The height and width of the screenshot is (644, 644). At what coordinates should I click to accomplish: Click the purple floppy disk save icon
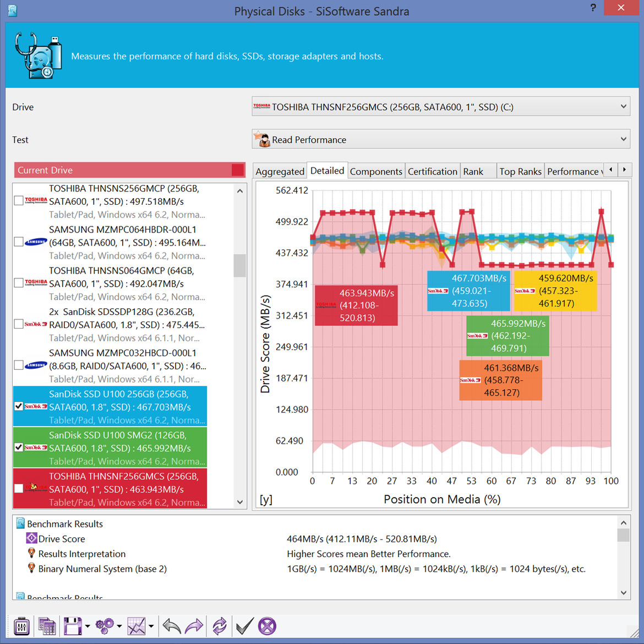click(x=73, y=626)
